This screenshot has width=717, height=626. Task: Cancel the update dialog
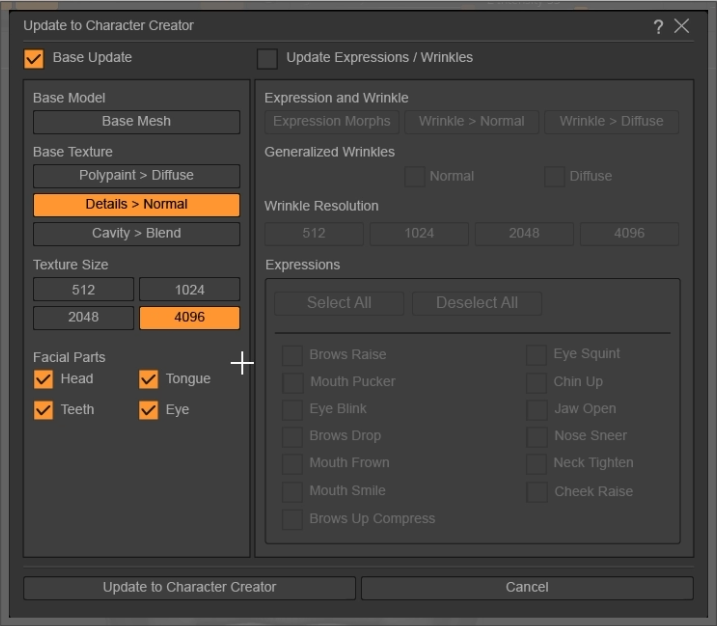click(527, 588)
